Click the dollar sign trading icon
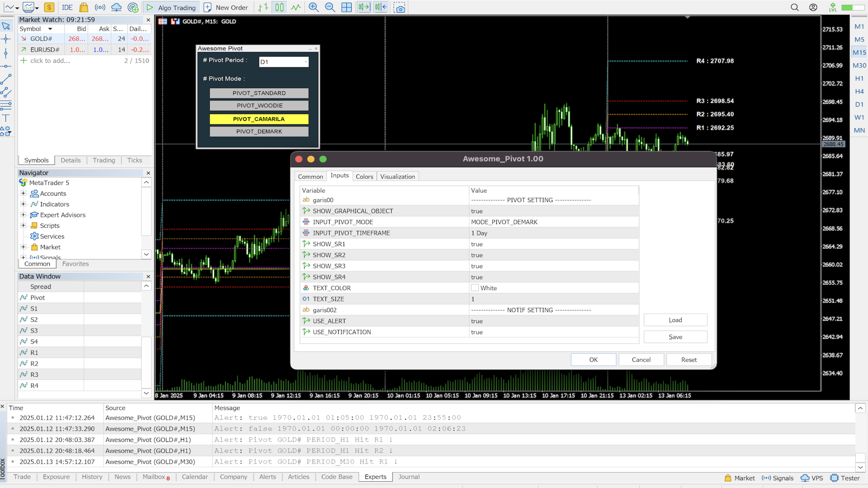 (x=49, y=7)
